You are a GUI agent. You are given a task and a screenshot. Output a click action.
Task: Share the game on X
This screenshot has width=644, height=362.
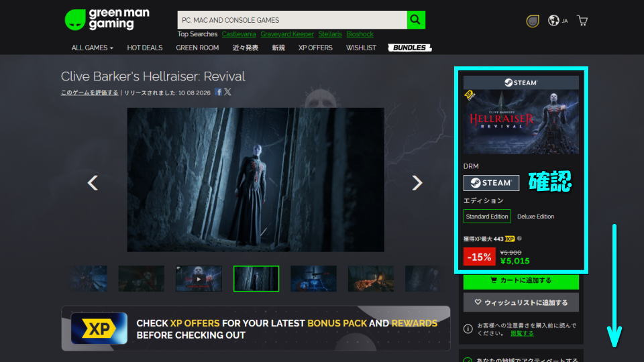[227, 92]
